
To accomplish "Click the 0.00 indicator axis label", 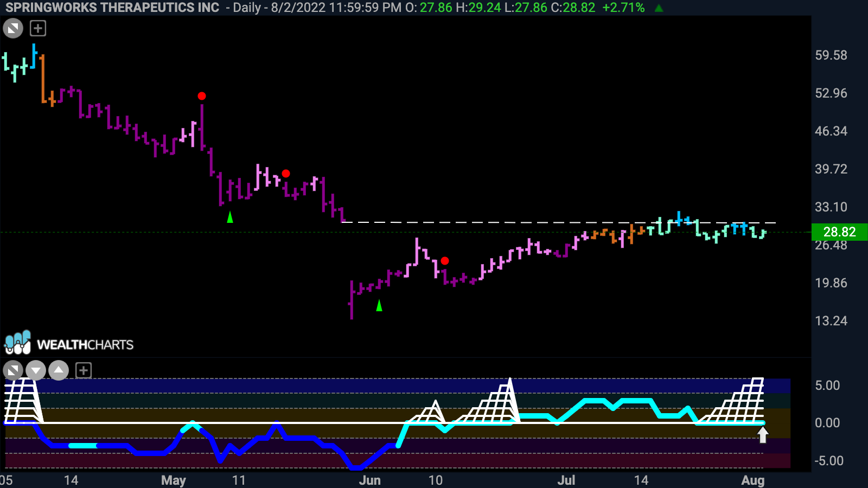I will (827, 423).
